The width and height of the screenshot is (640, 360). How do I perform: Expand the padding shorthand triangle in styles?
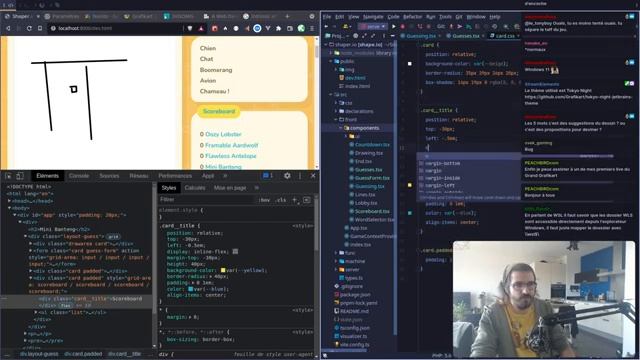[x=193, y=283]
